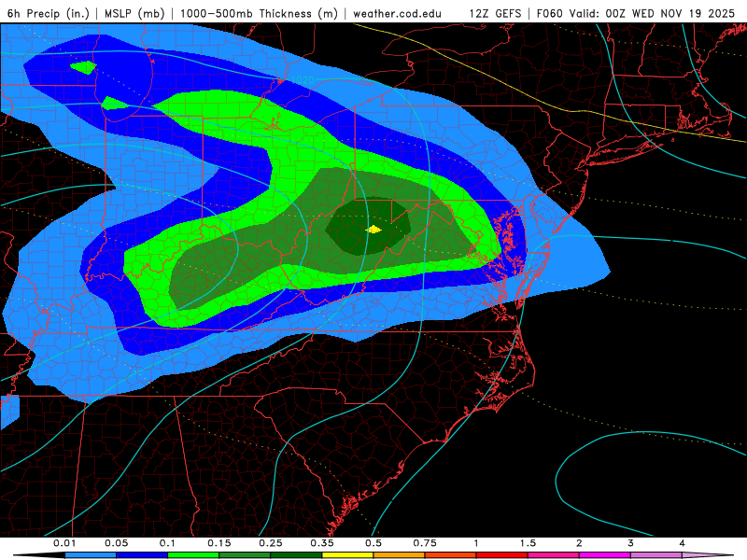Click the orange-red 0.75 legend swatch

[x=451, y=555]
